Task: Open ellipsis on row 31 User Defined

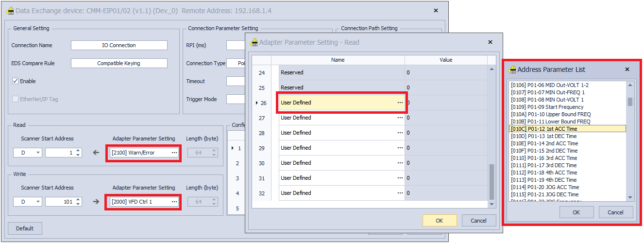Action: tap(400, 178)
